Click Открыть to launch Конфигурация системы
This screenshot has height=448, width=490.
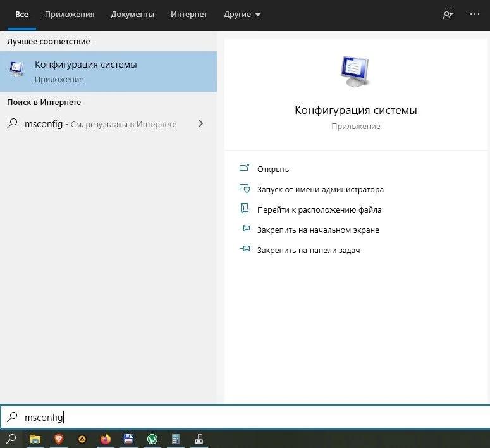pyautogui.click(x=273, y=169)
